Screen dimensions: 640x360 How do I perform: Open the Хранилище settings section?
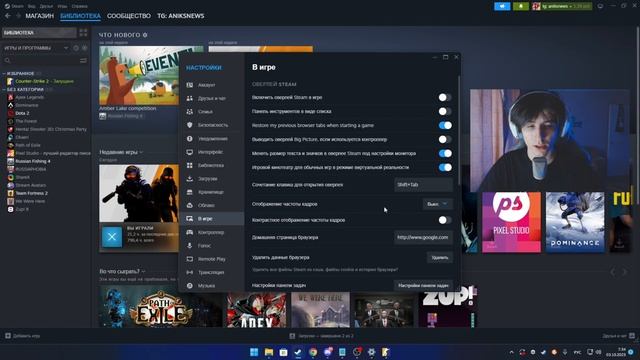211,192
